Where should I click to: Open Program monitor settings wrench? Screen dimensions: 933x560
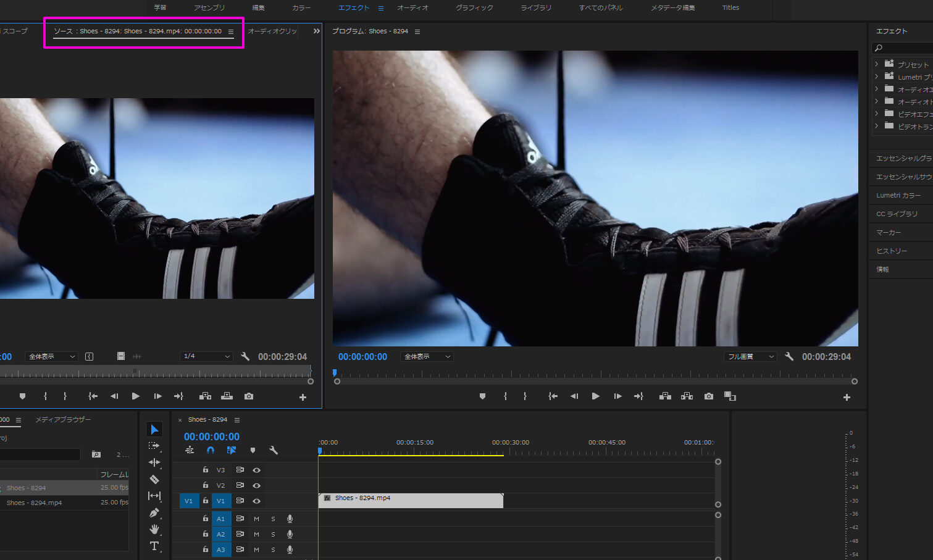(x=789, y=356)
